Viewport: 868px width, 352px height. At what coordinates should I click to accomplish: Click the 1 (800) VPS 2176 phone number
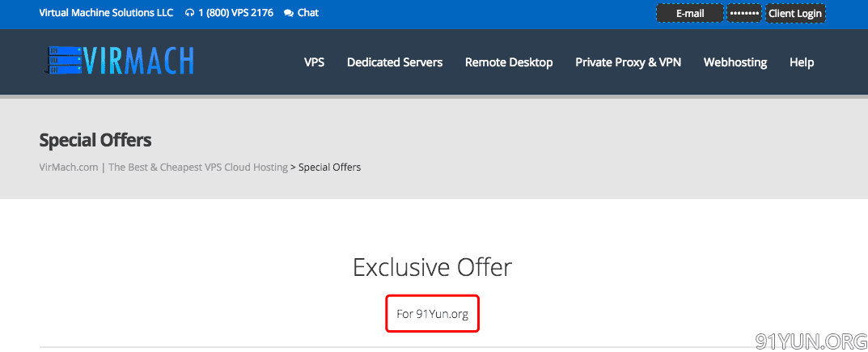tap(235, 13)
